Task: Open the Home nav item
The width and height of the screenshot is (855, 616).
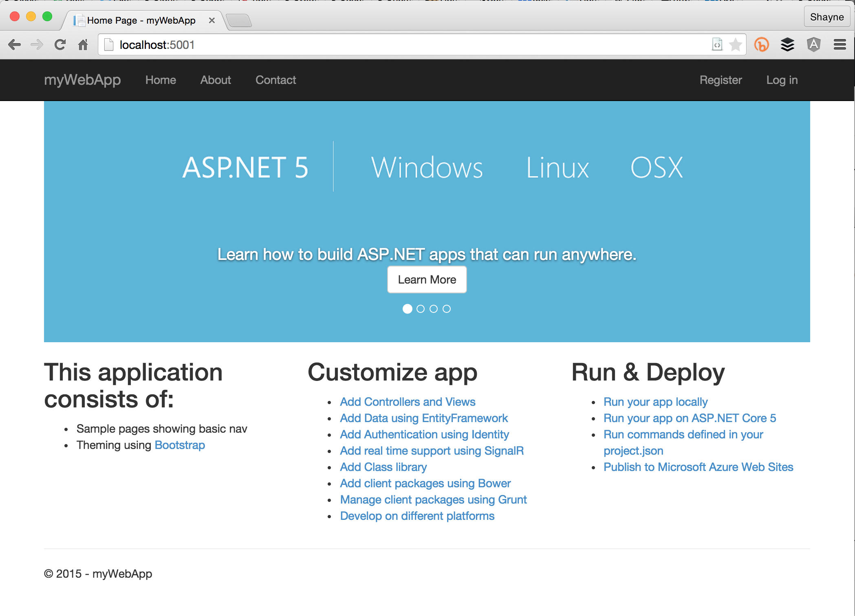Action: click(161, 80)
